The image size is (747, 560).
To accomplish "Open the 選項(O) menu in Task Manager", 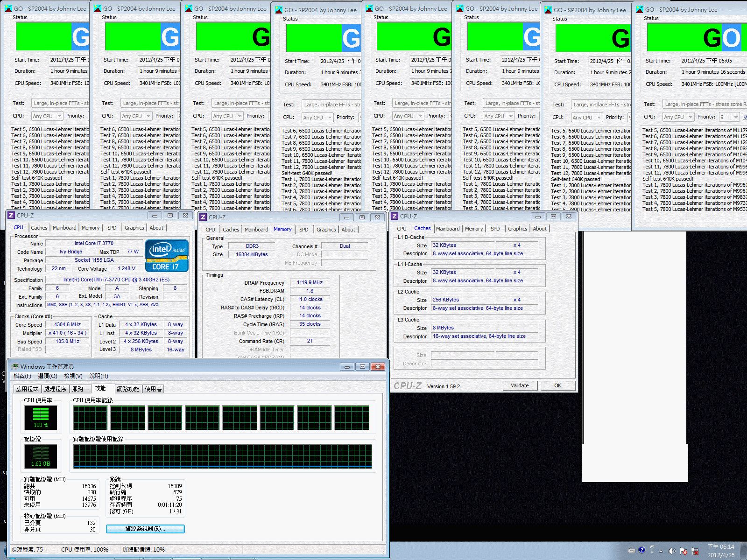I will pyautogui.click(x=48, y=376).
